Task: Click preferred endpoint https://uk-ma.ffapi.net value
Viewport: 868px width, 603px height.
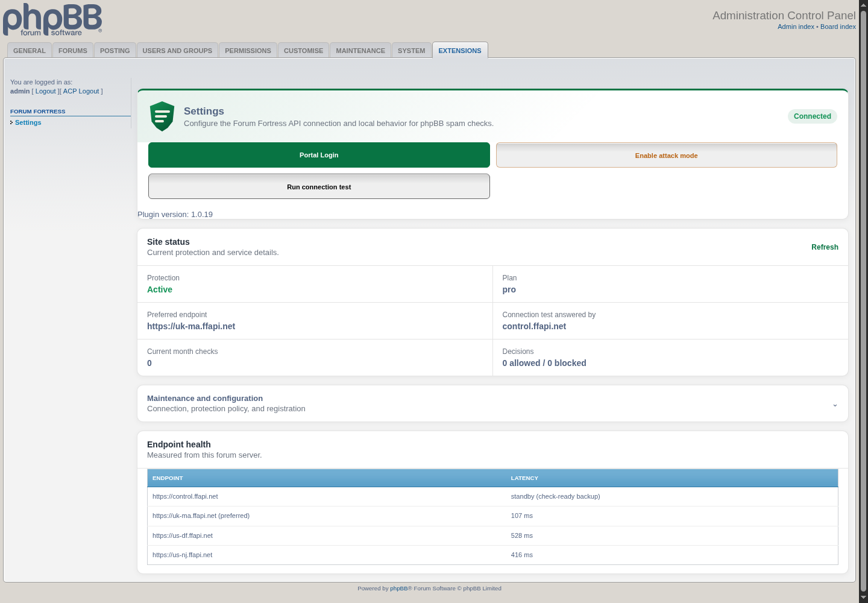Action: click(x=191, y=326)
